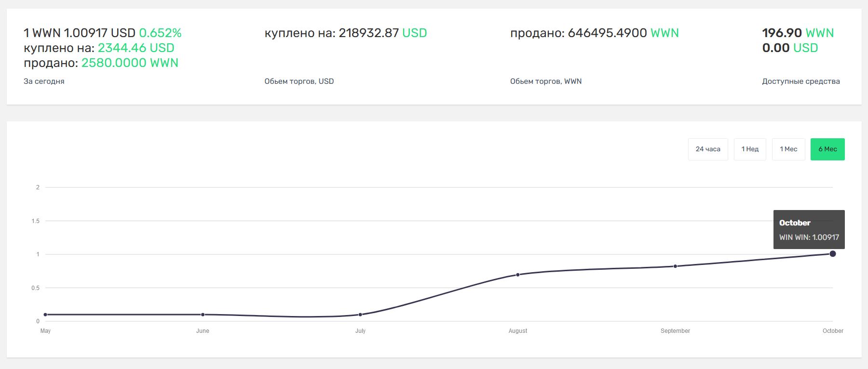This screenshot has width=868, height=369.
Task: Click the August x-axis label
Action: tap(518, 331)
